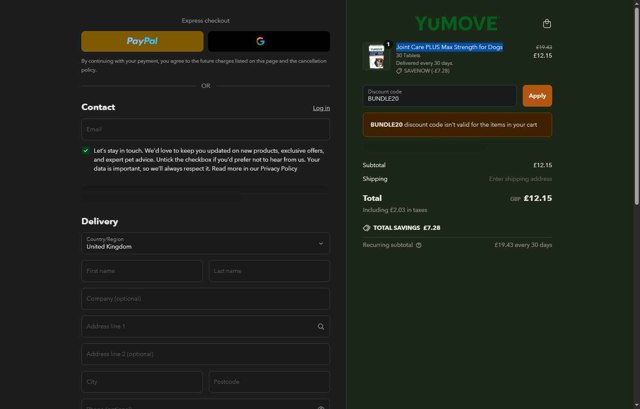Untick the stay in touch checkbox

tap(86, 151)
